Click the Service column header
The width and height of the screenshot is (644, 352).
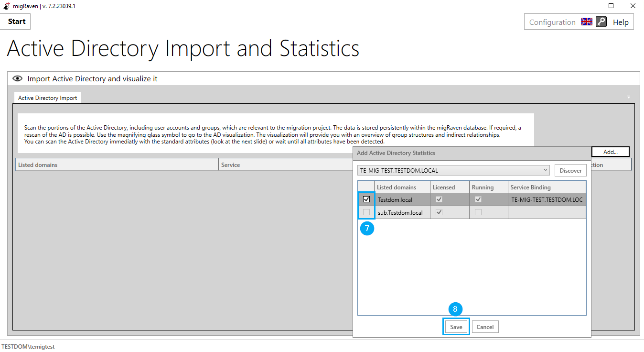coord(286,165)
